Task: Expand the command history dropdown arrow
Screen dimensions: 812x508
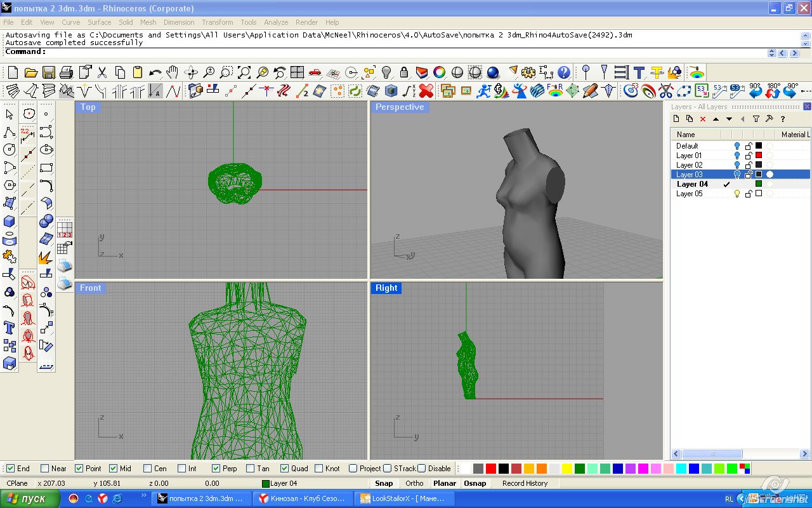Action: (x=772, y=53)
